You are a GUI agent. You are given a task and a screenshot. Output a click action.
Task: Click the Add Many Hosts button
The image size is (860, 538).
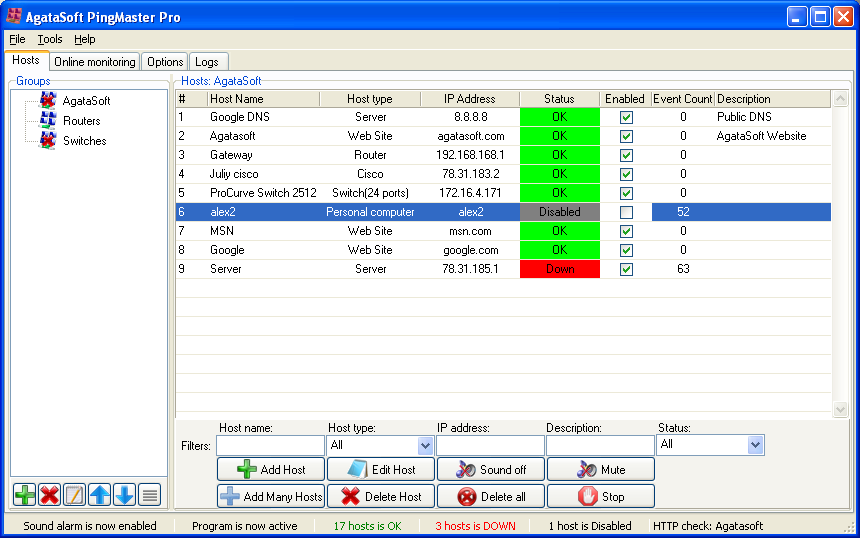point(270,496)
